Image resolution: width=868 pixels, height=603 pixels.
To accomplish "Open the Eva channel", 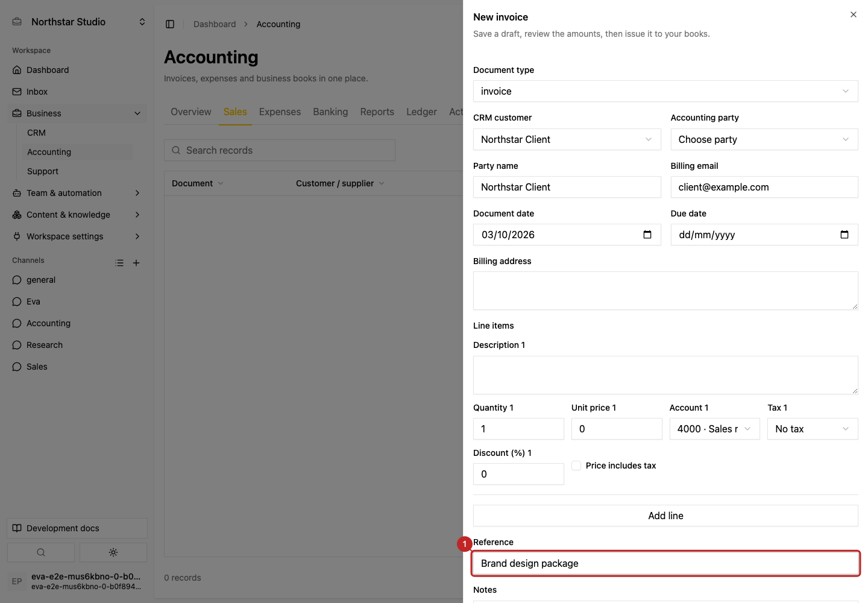I will click(77, 301).
